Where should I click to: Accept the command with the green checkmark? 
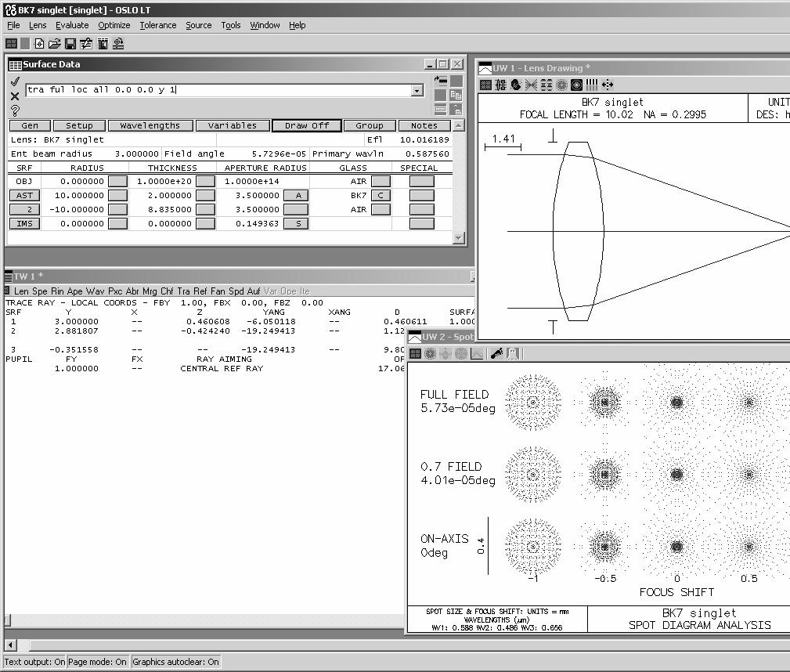(15, 81)
